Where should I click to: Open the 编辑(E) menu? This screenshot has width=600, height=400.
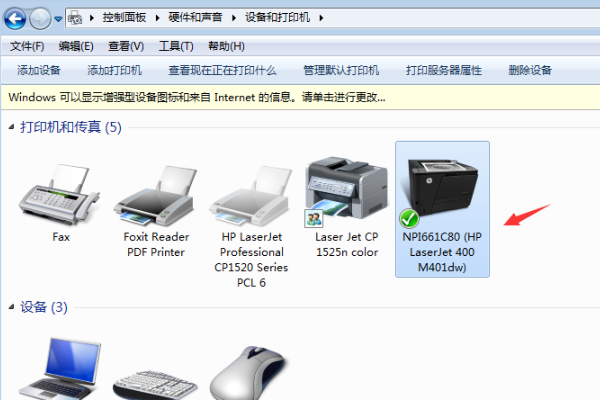coord(76,46)
